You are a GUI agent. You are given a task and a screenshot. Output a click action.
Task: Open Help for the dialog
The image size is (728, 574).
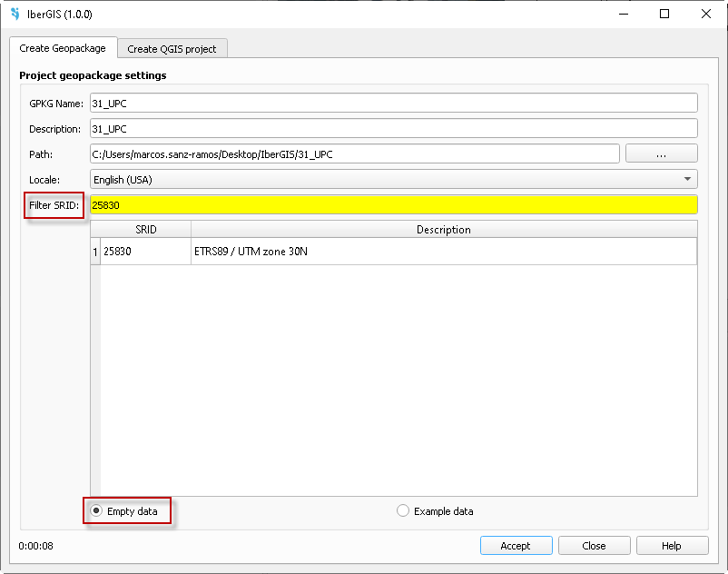tap(672, 546)
